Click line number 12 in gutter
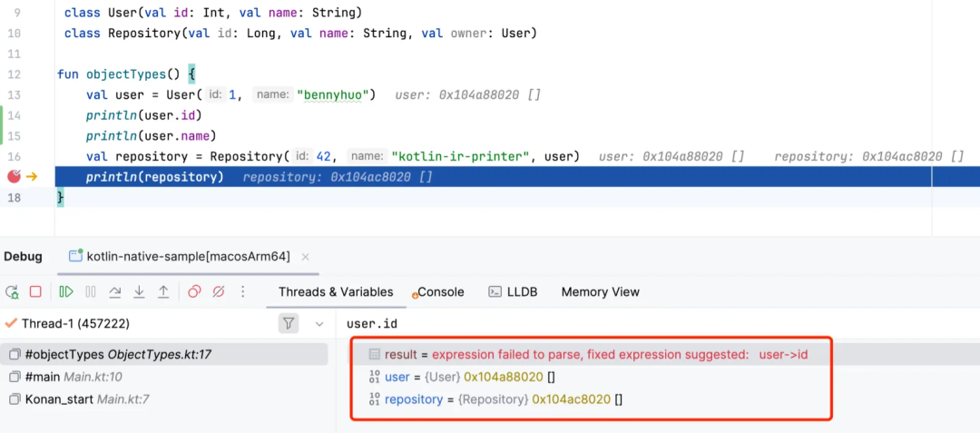 14,74
